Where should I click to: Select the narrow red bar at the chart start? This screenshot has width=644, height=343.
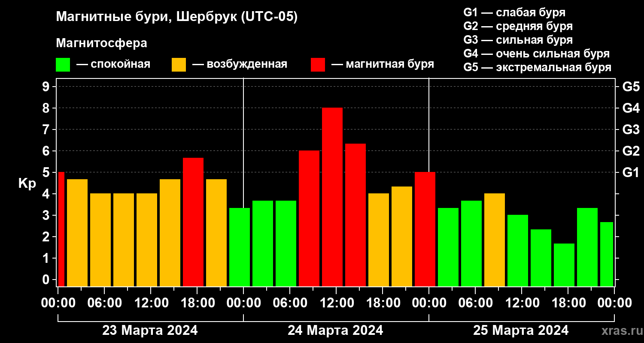click(x=61, y=229)
